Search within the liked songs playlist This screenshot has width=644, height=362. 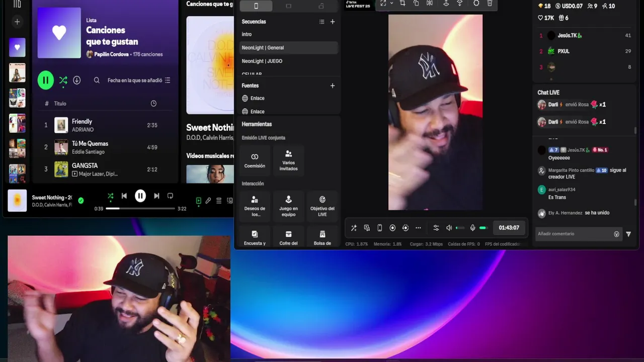[x=97, y=80]
